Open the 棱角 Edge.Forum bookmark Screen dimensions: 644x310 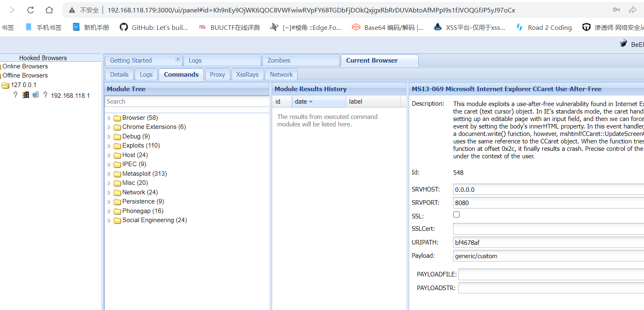306,27
